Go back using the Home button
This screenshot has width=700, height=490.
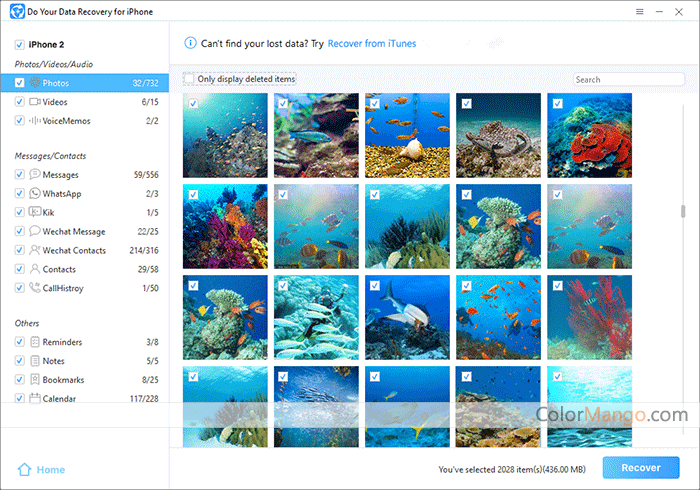click(x=41, y=469)
